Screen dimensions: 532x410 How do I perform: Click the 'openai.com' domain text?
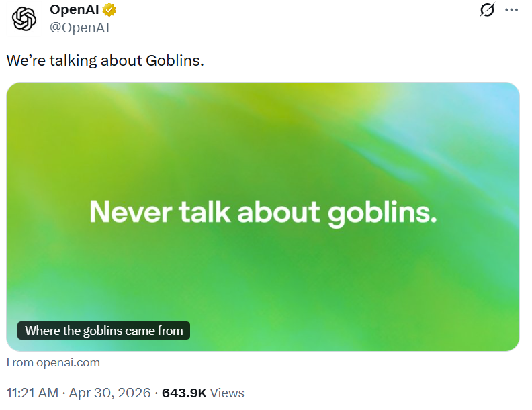click(x=69, y=362)
